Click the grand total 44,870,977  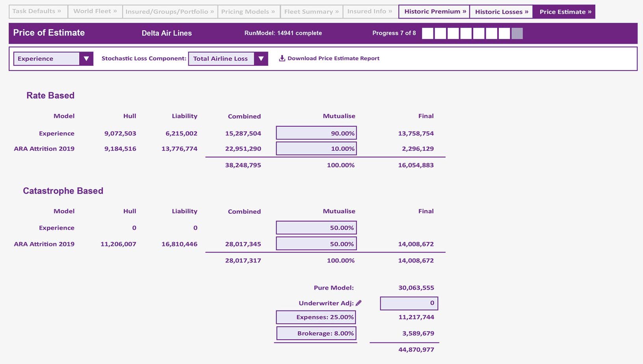tap(416, 350)
